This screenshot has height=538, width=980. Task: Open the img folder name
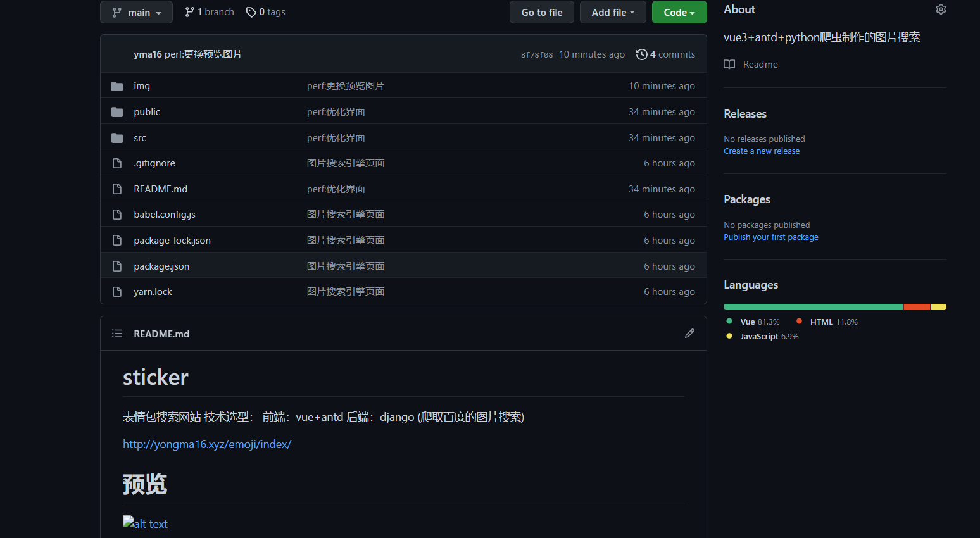click(142, 86)
